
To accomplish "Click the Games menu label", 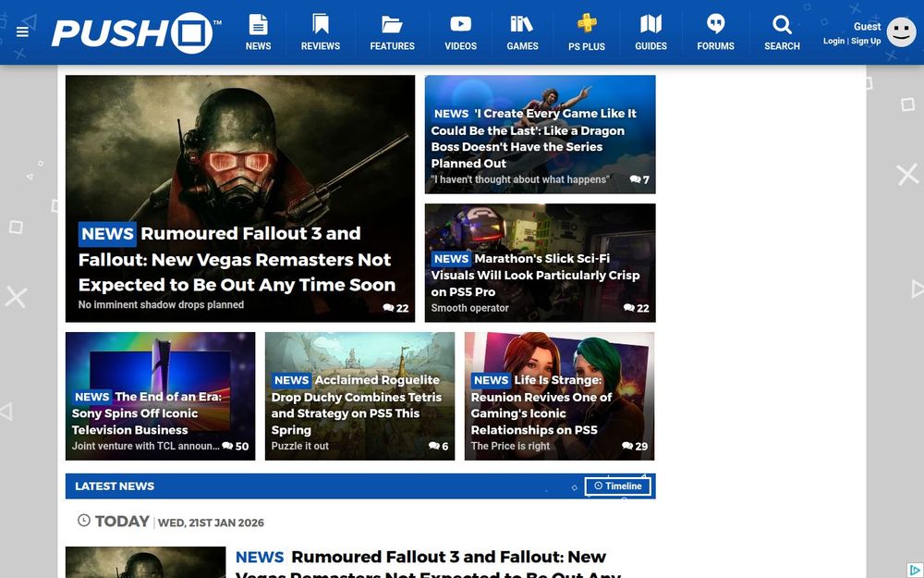I will (522, 46).
